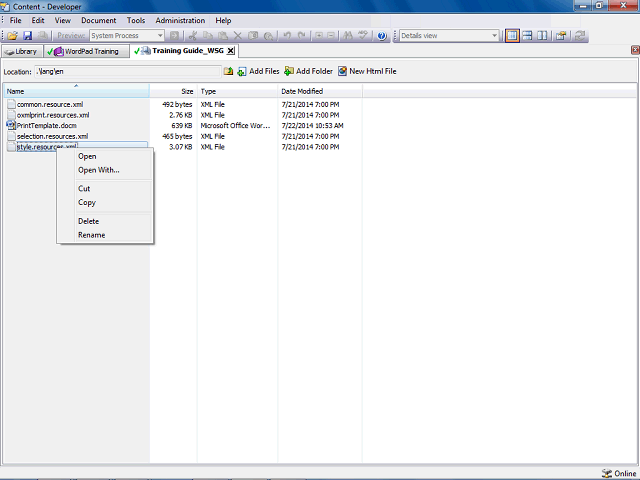Open the File menu

click(x=16, y=20)
